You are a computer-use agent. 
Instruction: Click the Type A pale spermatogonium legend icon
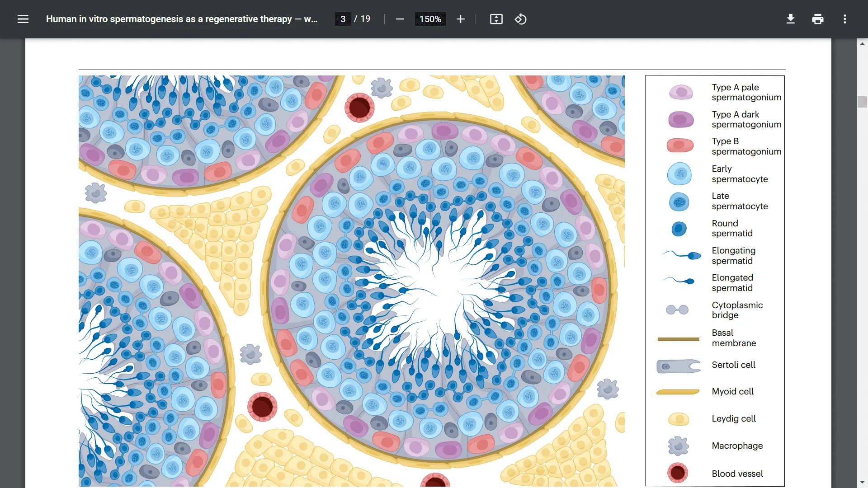coord(681,92)
